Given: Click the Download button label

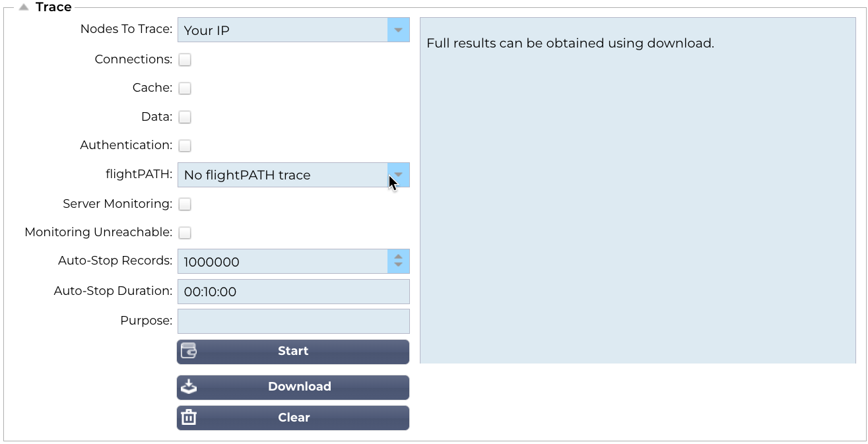Looking at the screenshot, I should 299,387.
